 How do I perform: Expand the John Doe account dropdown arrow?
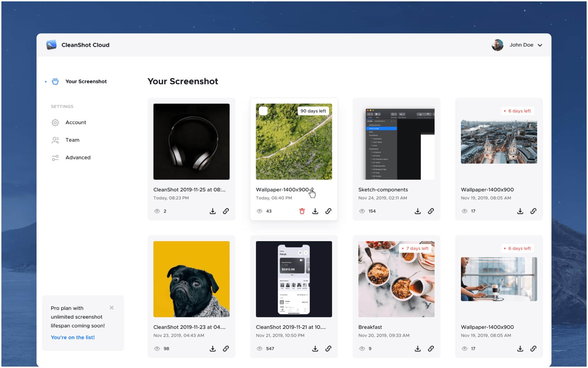[540, 45]
